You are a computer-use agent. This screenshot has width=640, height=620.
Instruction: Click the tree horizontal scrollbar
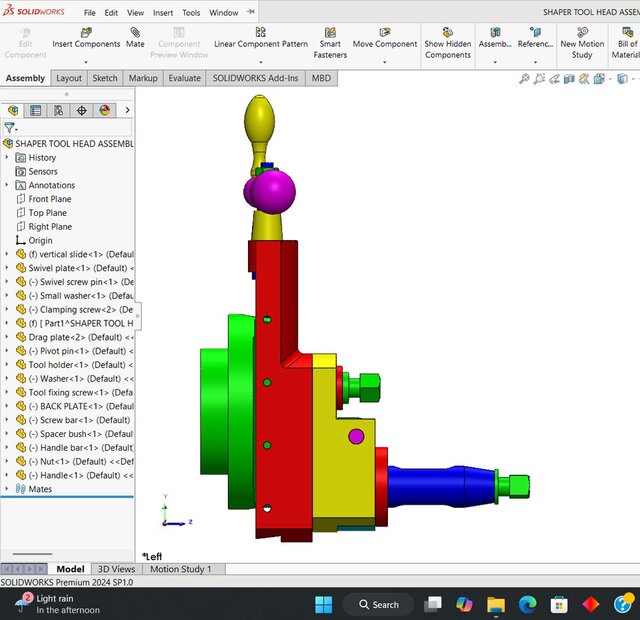(x=32, y=554)
